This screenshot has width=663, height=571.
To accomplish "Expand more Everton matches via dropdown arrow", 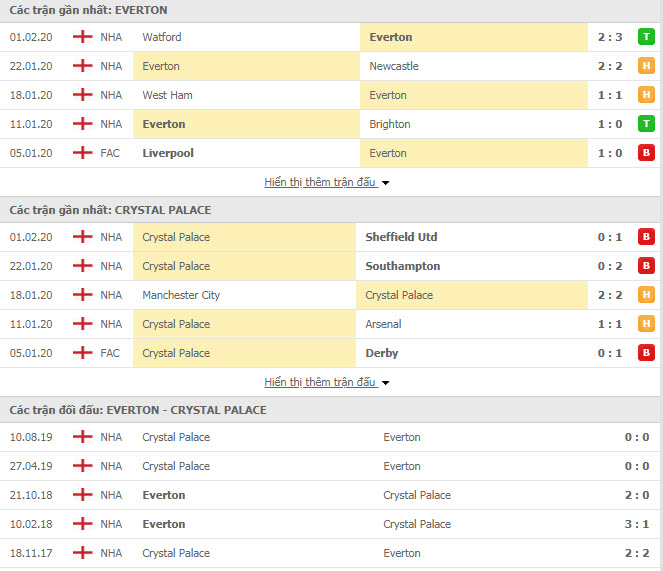I will point(386,183).
